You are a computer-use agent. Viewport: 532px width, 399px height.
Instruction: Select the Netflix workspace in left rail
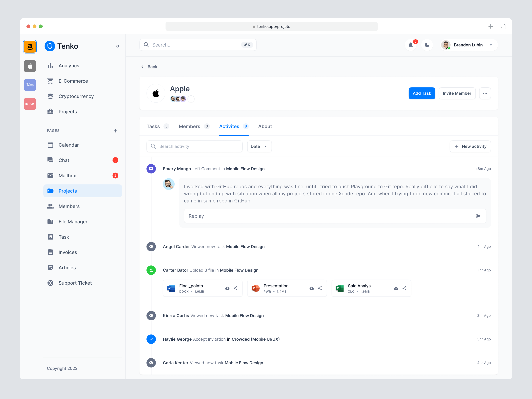pos(30,104)
